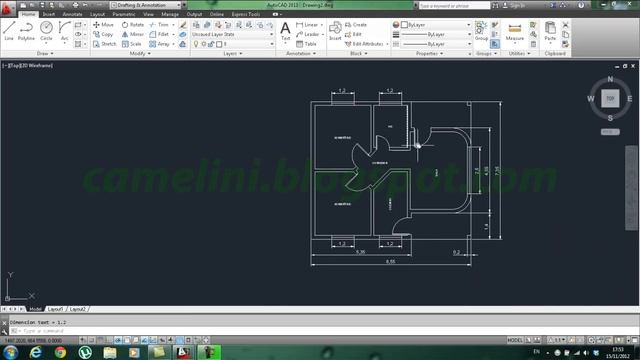This screenshot has height=360, width=640.
Task: Switch to the Parametric ribbon tab
Action: click(124, 14)
